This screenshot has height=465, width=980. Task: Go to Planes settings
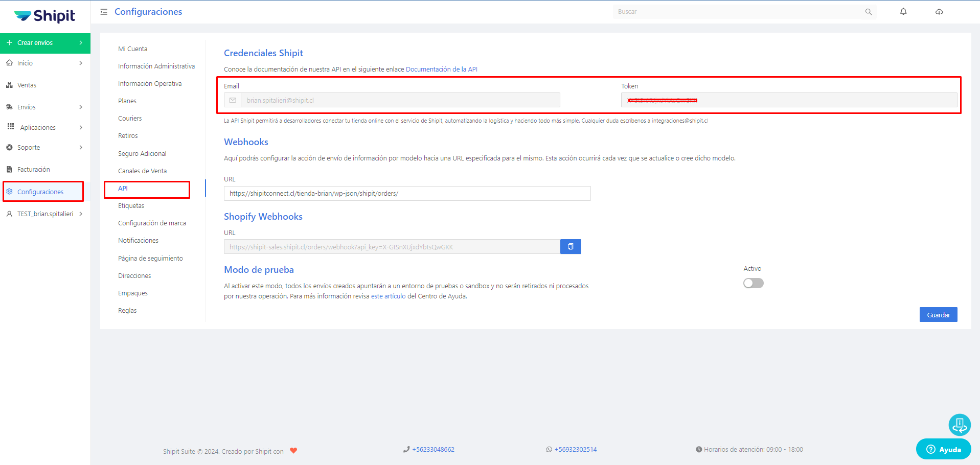pos(127,101)
